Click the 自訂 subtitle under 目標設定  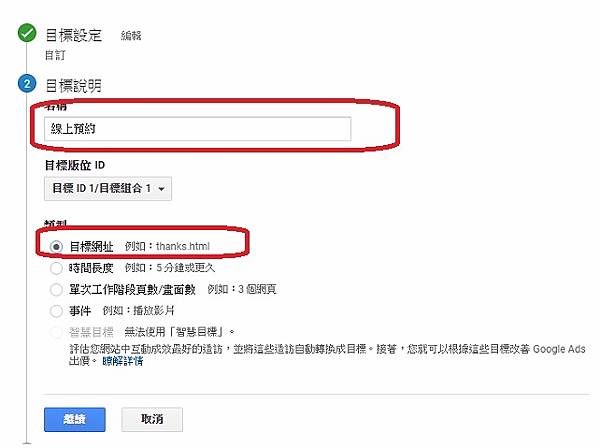click(x=55, y=55)
